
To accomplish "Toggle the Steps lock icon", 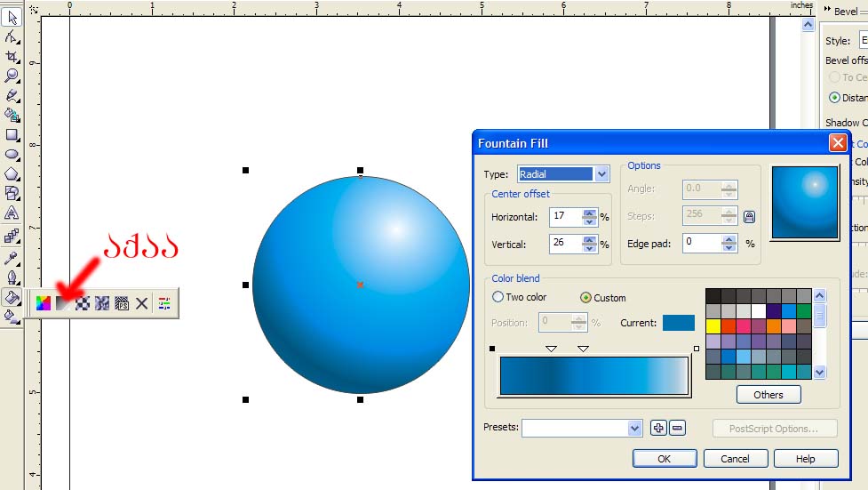I will point(749,217).
